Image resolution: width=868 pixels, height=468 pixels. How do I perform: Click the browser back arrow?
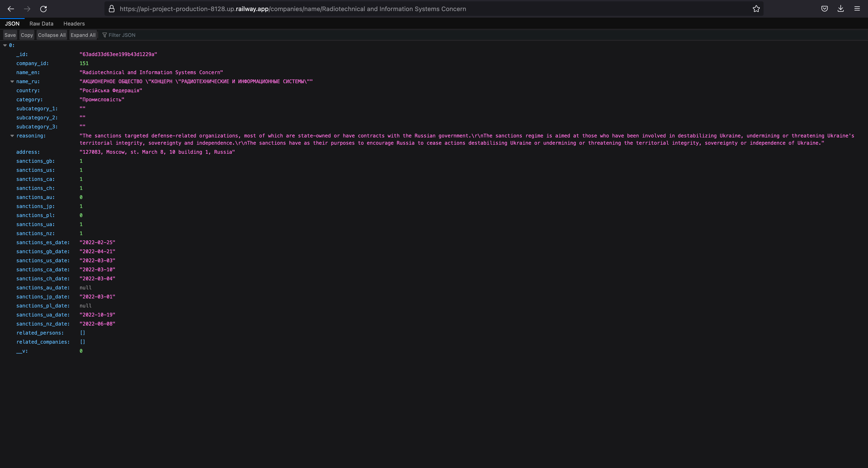[x=11, y=9]
